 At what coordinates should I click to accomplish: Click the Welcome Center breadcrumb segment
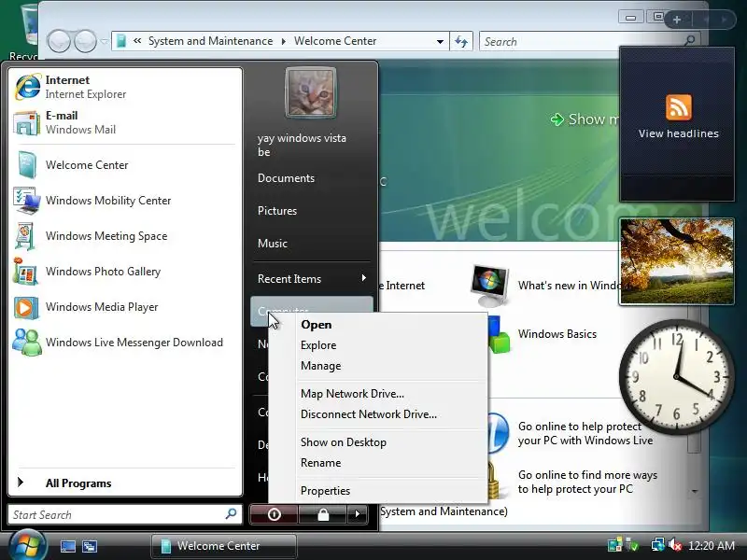pyautogui.click(x=335, y=41)
